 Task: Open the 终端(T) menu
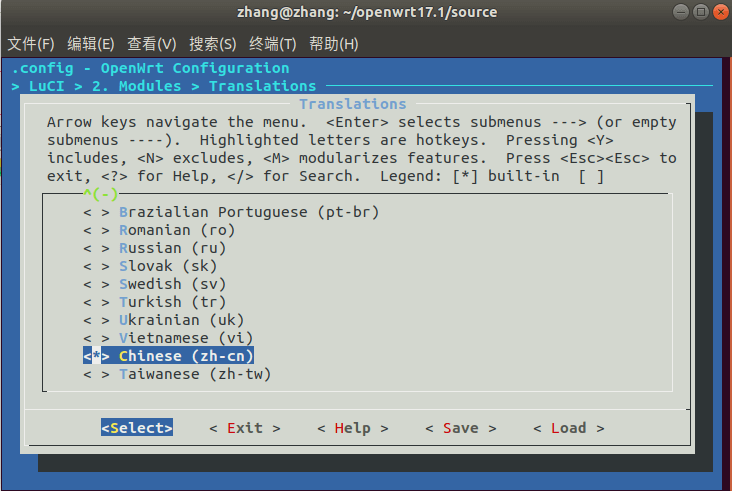click(x=273, y=44)
